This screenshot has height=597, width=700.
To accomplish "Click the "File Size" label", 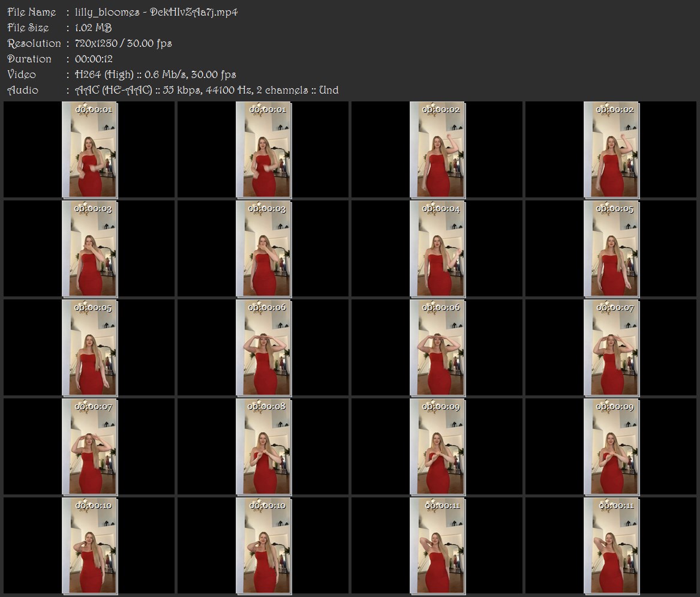I will 28,28.
